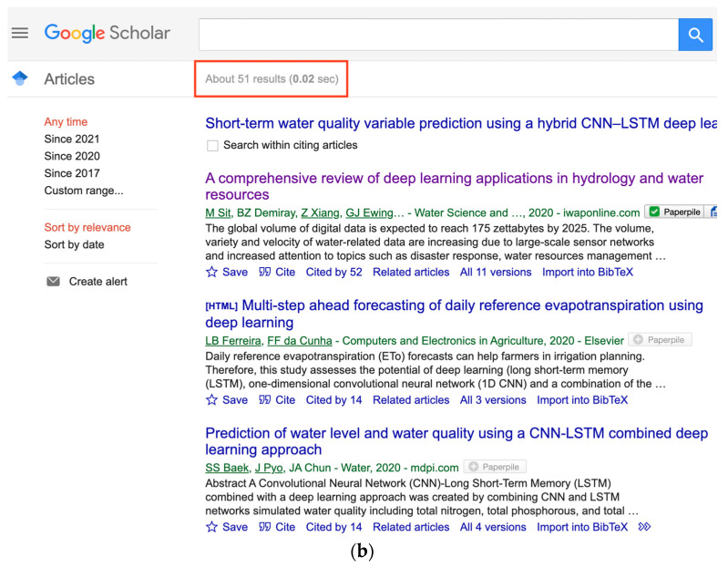Enable Search within citing articles checkbox
728x568 pixels.
(x=212, y=146)
